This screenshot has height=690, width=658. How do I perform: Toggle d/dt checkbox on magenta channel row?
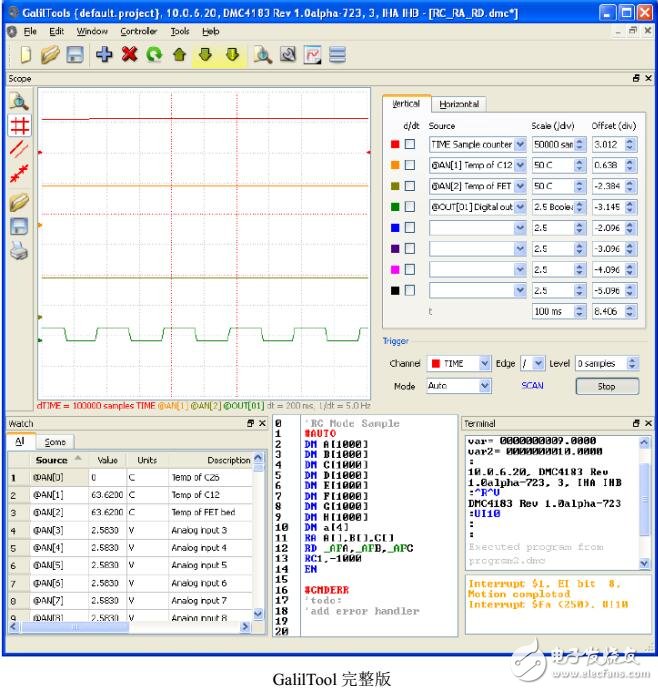[410, 269]
